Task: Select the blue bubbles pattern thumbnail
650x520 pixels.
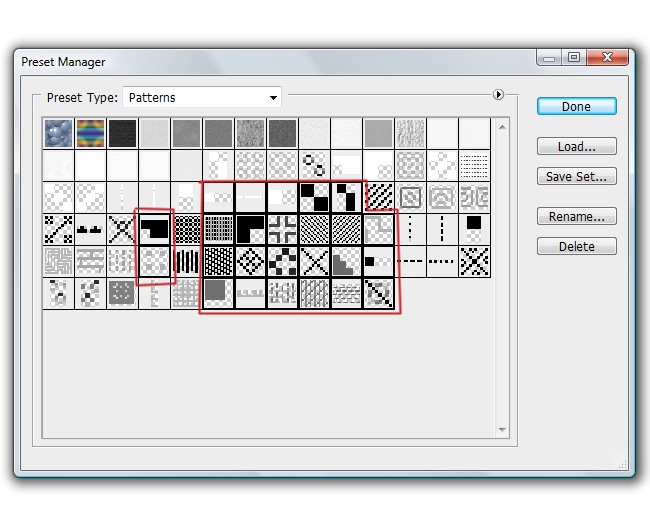Action: 58,133
